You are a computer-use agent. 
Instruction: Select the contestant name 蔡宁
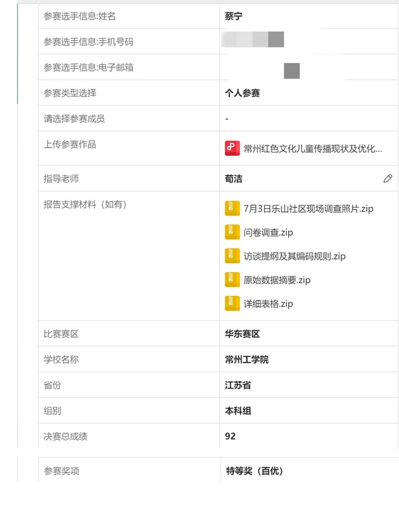pos(233,17)
